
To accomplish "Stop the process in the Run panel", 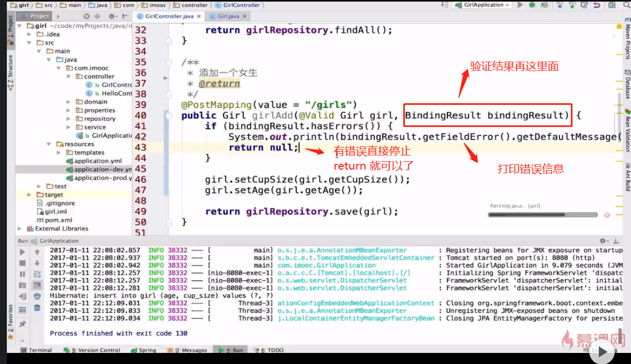I will tap(23, 263).
